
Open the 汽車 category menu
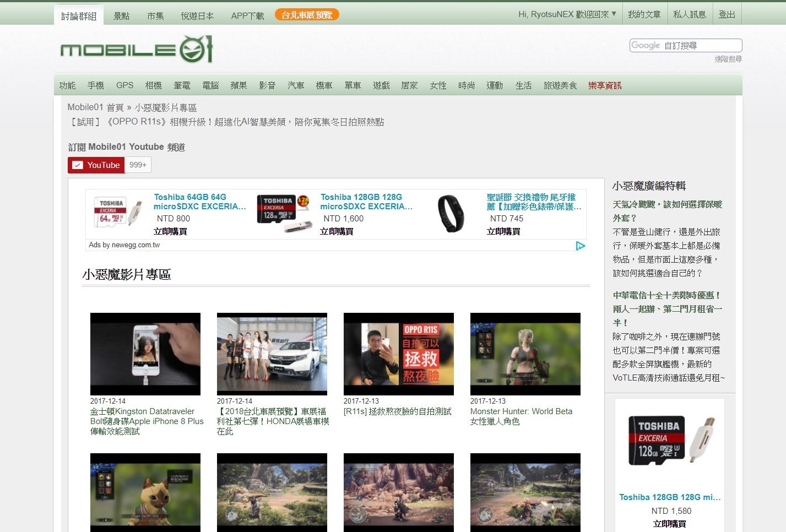coord(296,85)
